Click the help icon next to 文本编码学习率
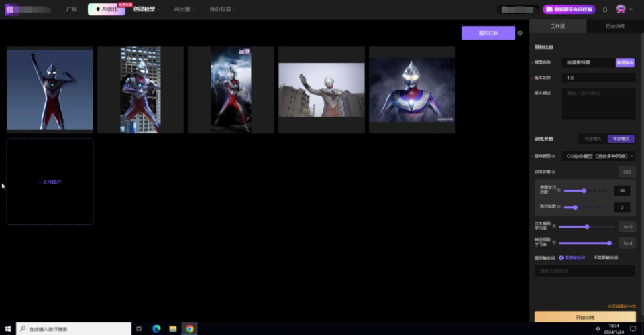This screenshot has width=644, height=335. coord(553,226)
